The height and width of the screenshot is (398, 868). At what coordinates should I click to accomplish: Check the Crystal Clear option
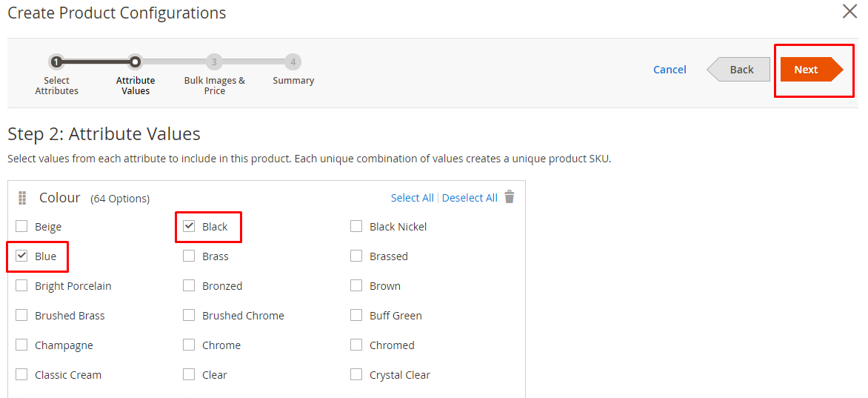pos(357,374)
